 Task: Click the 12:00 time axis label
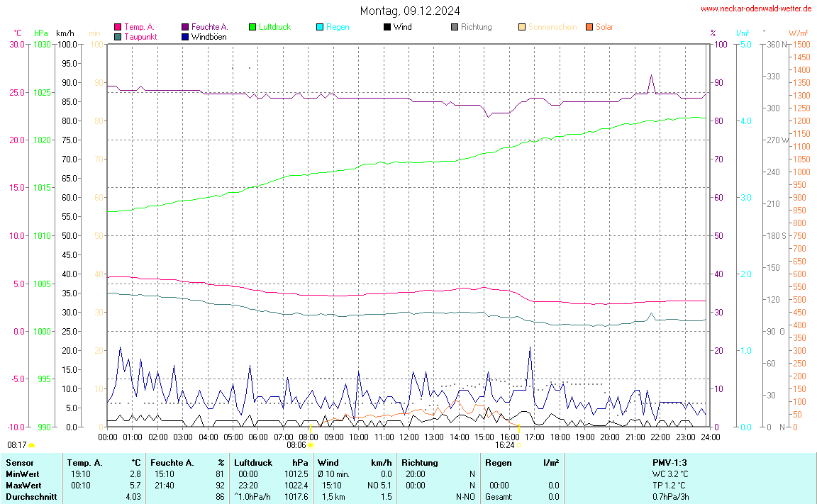pyautogui.click(x=409, y=437)
